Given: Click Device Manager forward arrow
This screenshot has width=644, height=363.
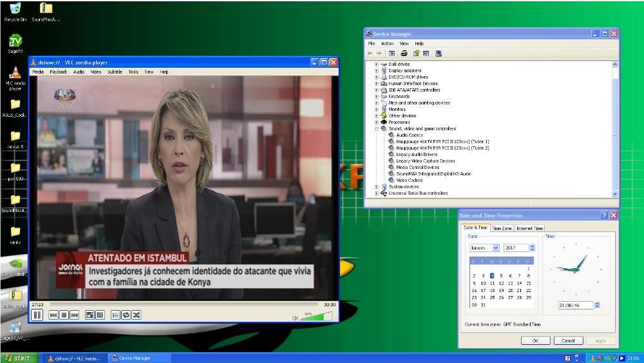Looking at the screenshot, I should [379, 54].
